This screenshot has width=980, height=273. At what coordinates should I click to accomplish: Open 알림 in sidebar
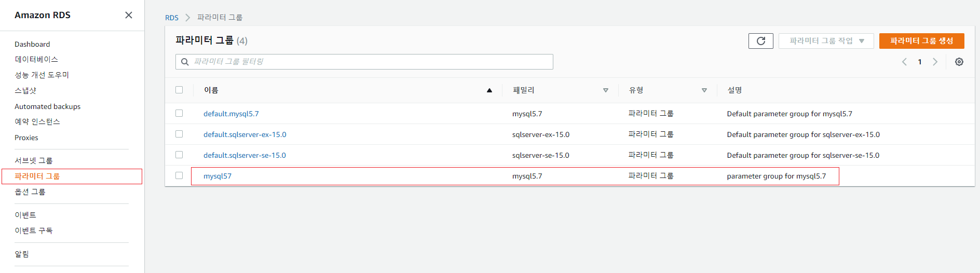coord(22,254)
